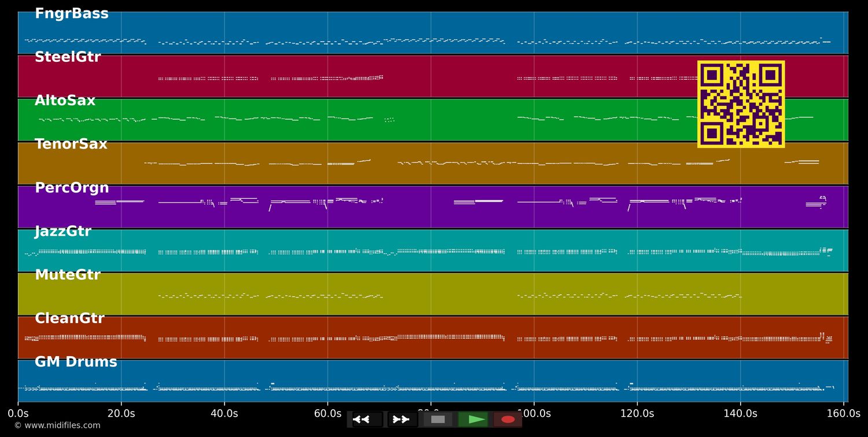Pick the MuteGtr track label

click(x=67, y=275)
